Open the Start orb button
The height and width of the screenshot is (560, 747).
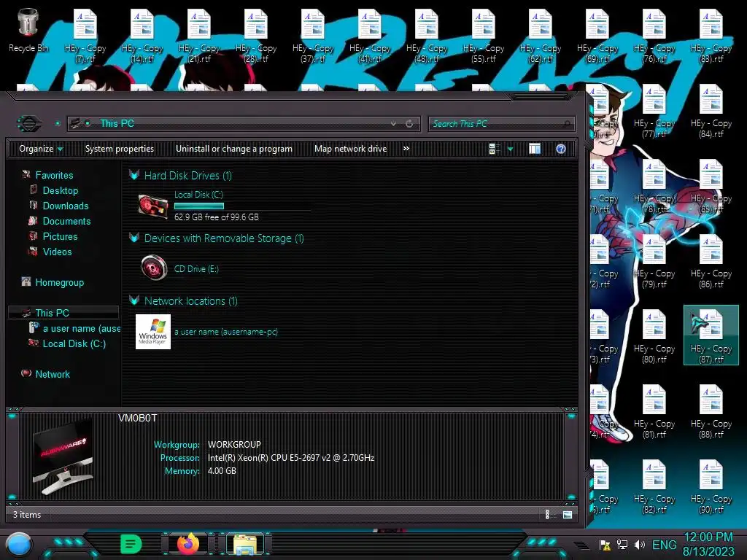pos(19,544)
